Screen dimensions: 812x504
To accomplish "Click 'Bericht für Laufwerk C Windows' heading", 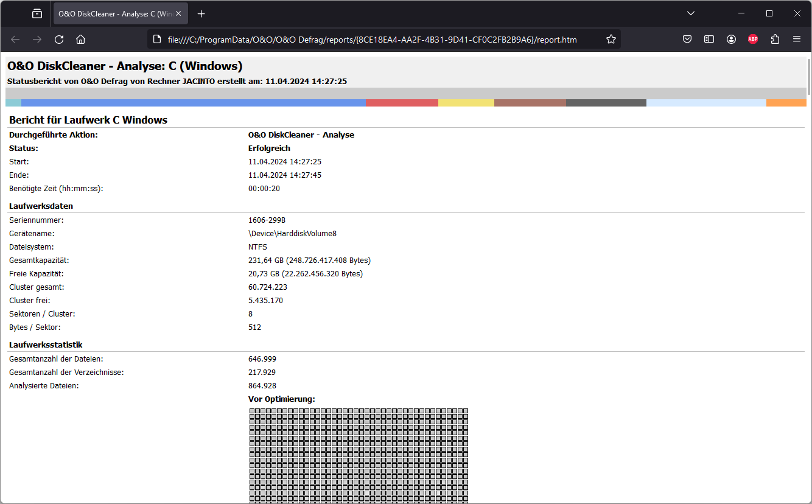I will coord(88,120).
